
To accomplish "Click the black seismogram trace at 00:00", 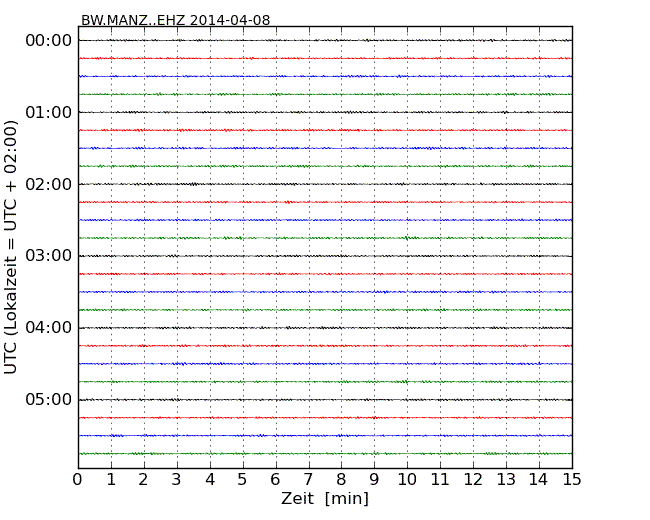I will pos(325,40).
